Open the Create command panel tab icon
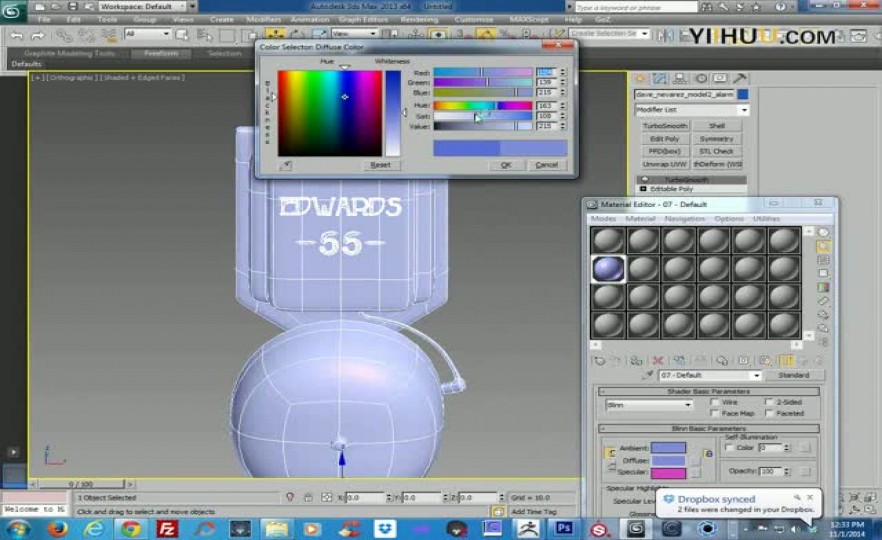The image size is (882, 540). 641,78
